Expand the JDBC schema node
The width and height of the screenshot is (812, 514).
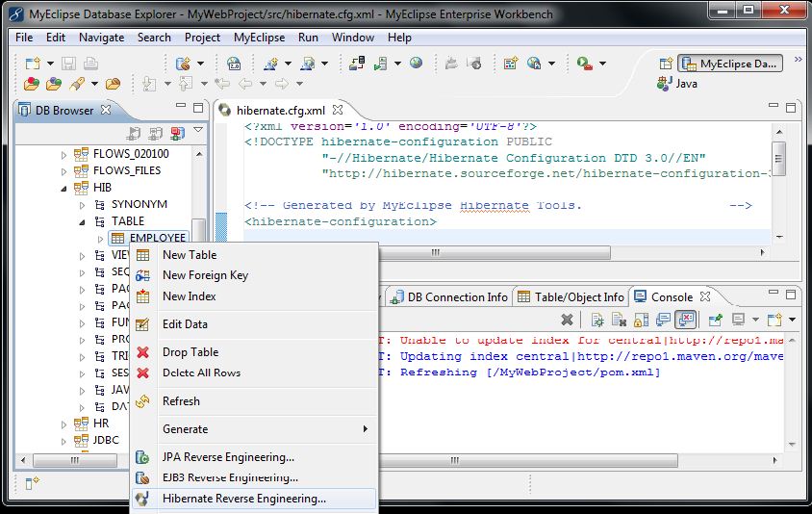63,442
